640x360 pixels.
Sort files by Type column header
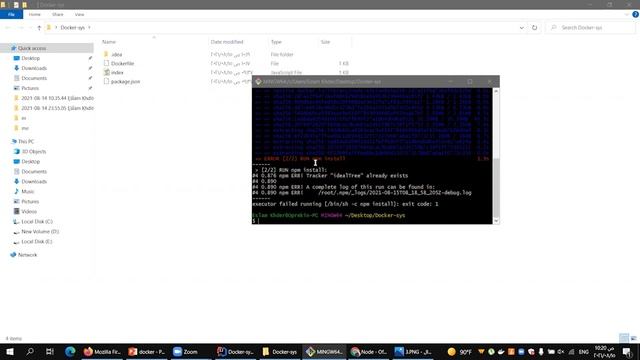[x=276, y=42]
